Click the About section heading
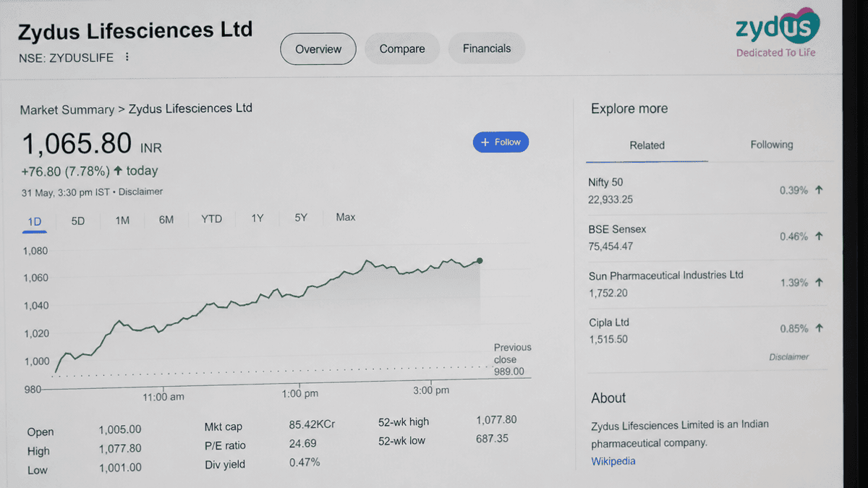This screenshot has width=868, height=488. point(608,398)
